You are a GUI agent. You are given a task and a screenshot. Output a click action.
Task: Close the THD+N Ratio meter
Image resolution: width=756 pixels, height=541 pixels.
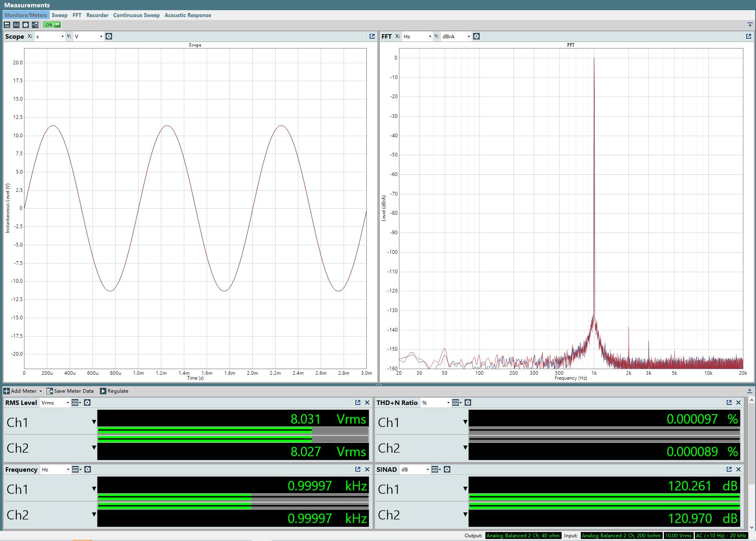click(x=738, y=402)
